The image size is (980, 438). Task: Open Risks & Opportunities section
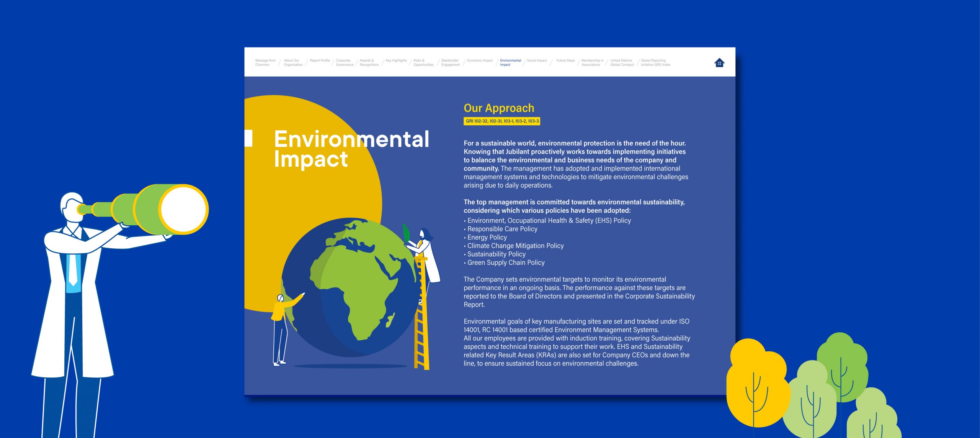(423, 62)
